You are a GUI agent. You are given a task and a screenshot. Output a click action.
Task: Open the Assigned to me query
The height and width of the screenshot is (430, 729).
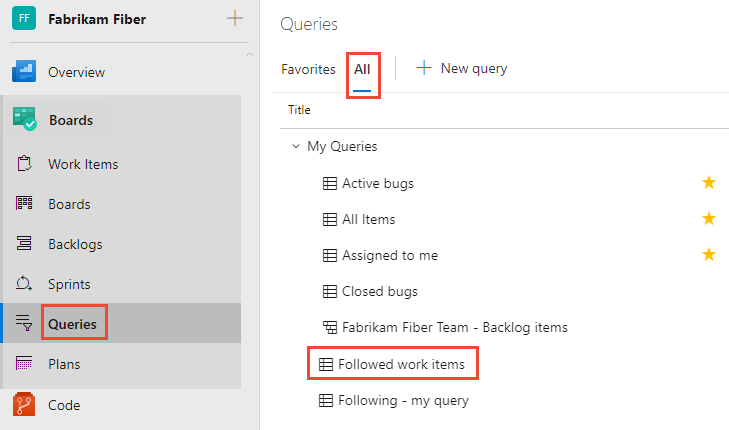click(390, 256)
